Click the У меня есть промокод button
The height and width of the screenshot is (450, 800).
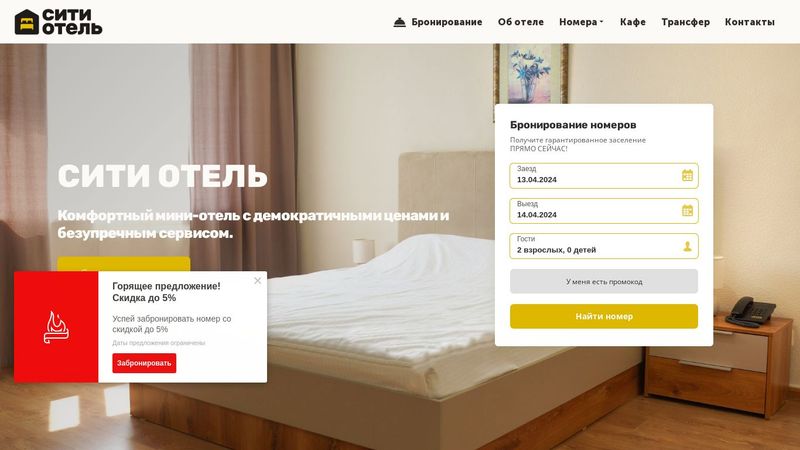click(604, 281)
